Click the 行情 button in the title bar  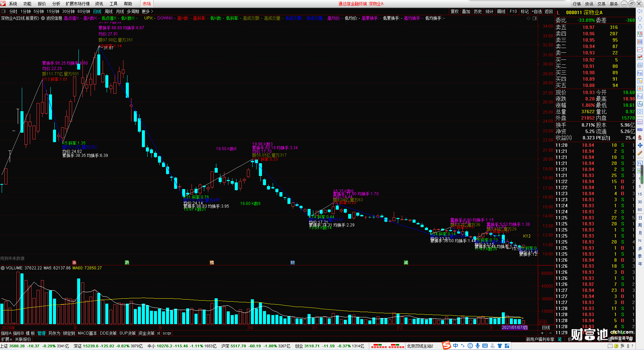(x=577, y=4)
